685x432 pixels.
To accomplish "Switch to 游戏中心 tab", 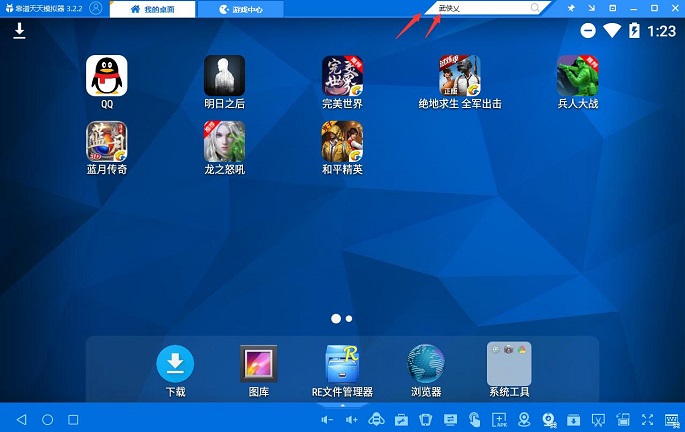I will (x=241, y=9).
